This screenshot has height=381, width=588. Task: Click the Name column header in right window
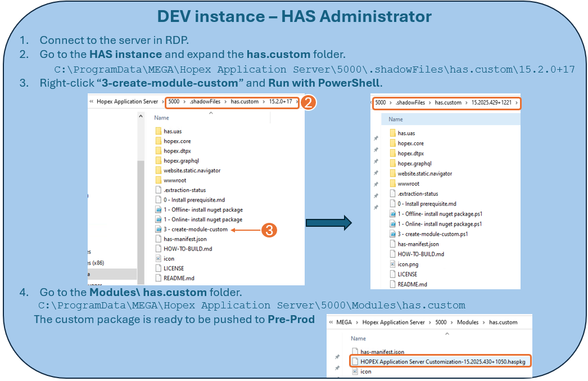396,119
